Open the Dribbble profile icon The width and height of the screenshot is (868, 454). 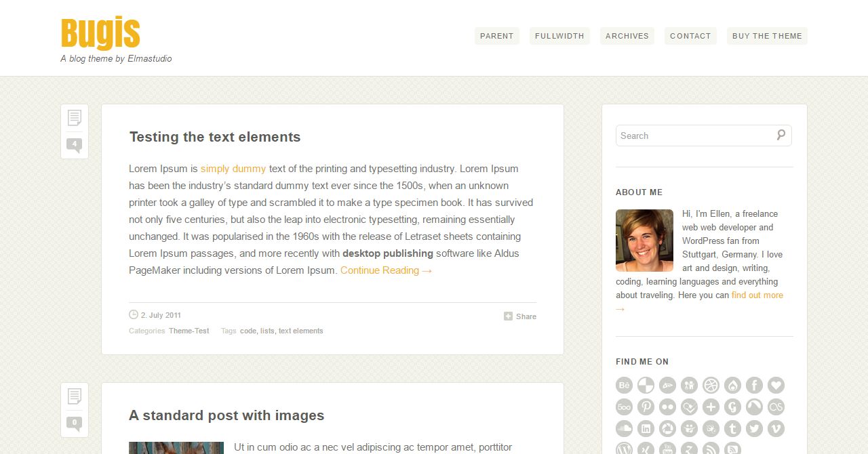tap(711, 386)
